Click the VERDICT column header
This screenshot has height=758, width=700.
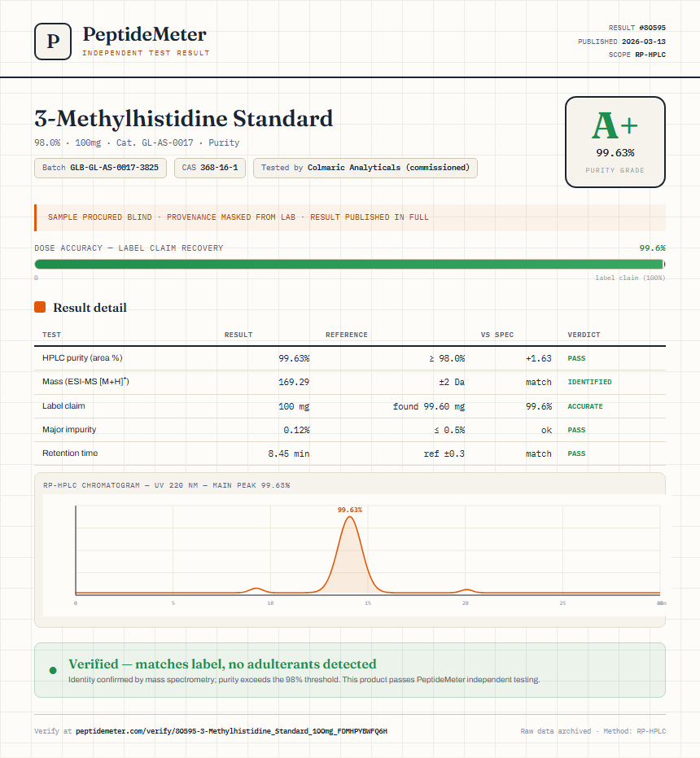[x=584, y=335]
